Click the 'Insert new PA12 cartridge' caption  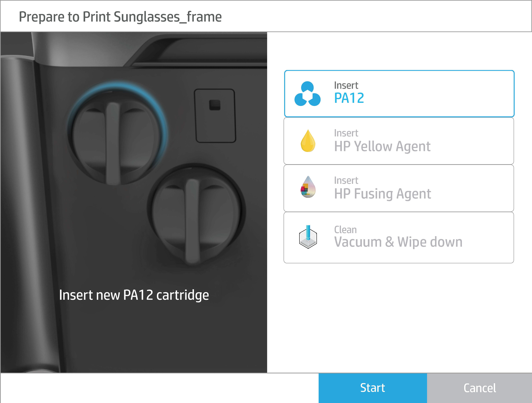tap(134, 295)
